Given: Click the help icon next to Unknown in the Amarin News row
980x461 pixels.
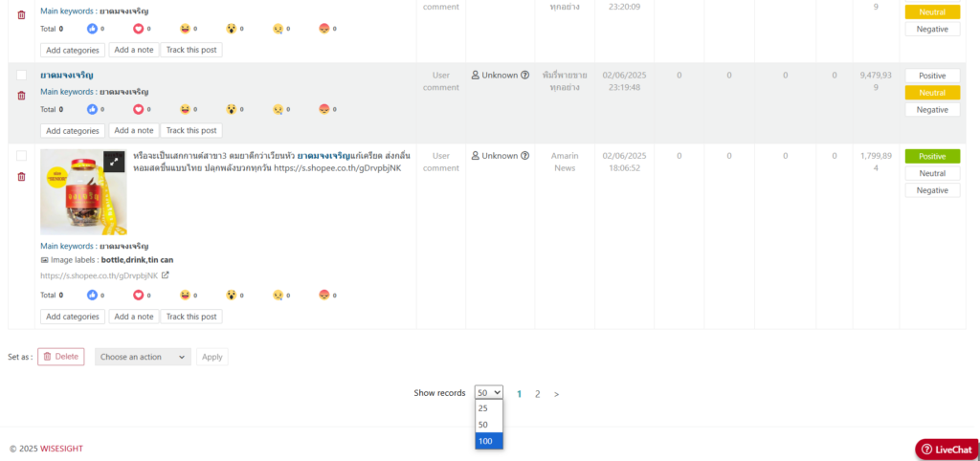Looking at the screenshot, I should [x=524, y=156].
